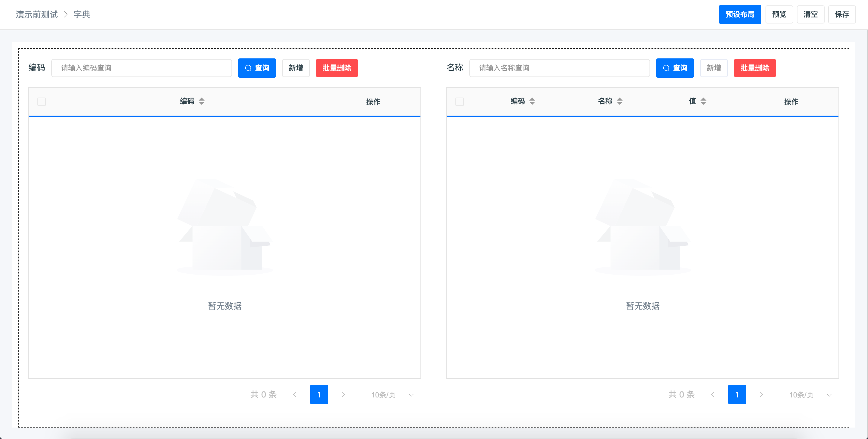Click 共 0 条 total in left pagination
The image size is (868, 439).
263,394
